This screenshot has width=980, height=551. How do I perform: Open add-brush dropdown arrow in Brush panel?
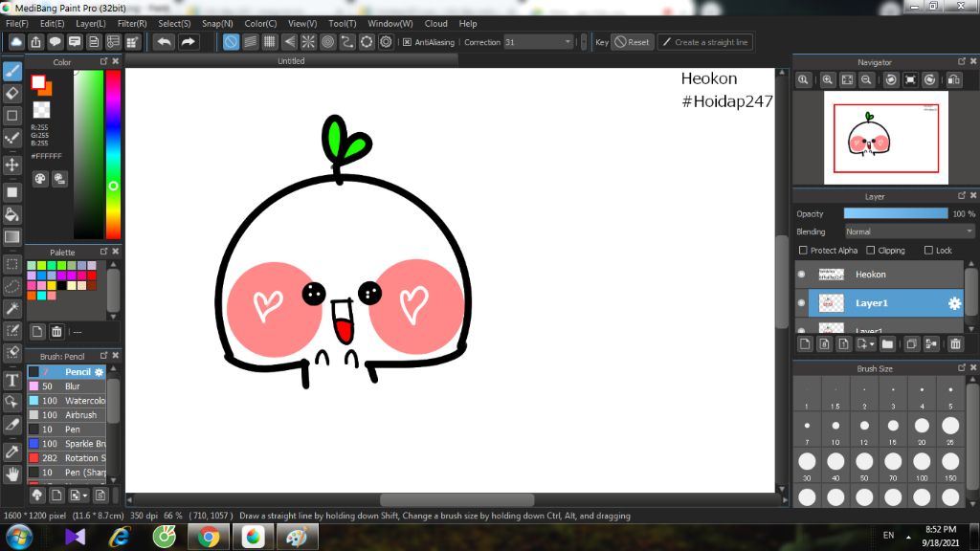[x=85, y=496]
